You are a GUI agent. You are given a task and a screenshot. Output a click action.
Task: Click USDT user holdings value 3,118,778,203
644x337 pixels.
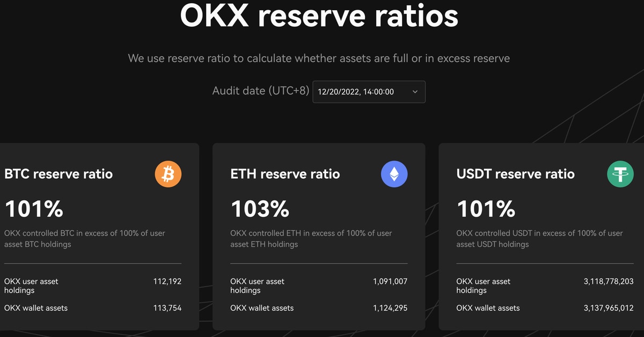click(609, 281)
